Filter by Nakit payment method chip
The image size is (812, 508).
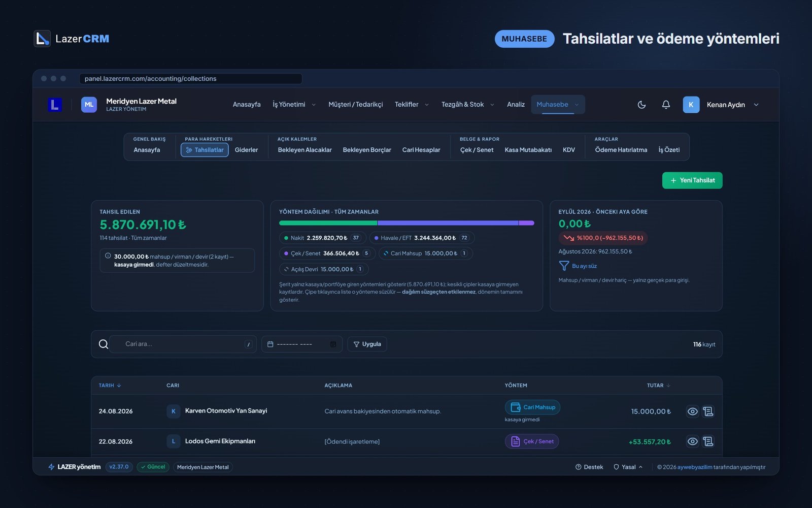[322, 238]
